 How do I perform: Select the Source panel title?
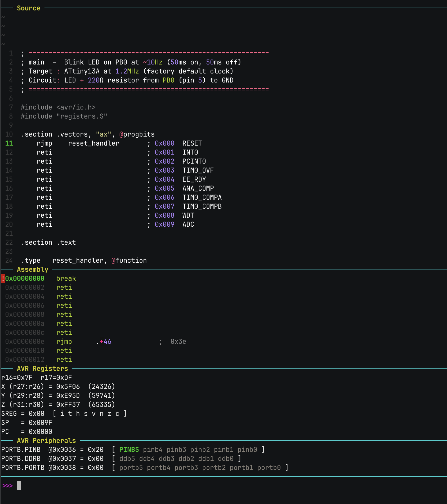point(28,8)
